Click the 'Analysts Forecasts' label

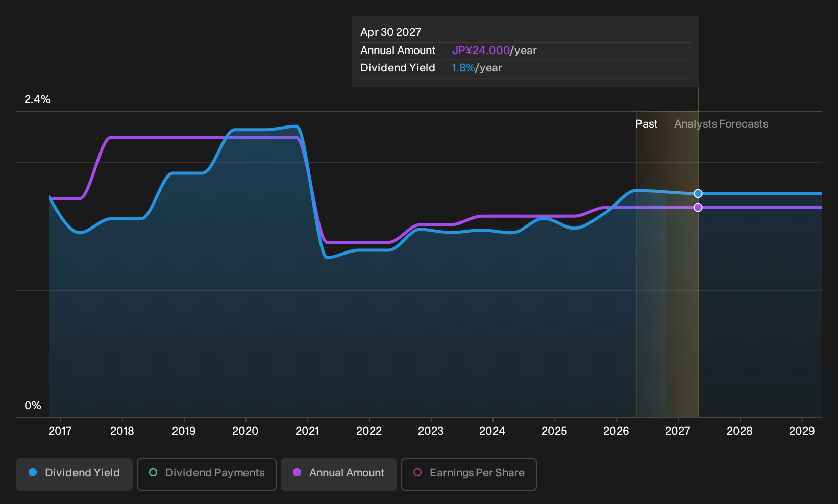[x=721, y=124]
